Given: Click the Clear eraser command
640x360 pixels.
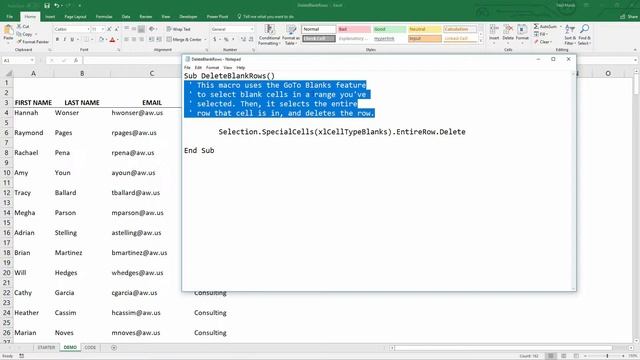Looking at the screenshot, I should click(542, 42).
